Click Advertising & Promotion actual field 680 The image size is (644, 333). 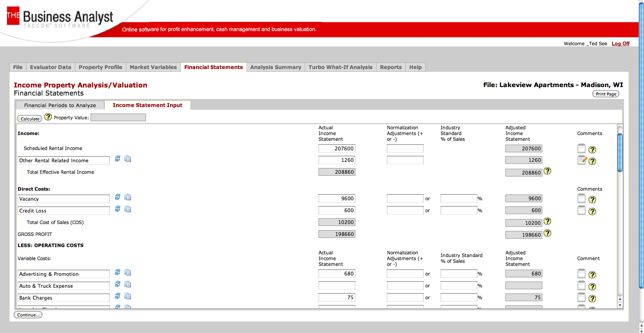[337, 274]
